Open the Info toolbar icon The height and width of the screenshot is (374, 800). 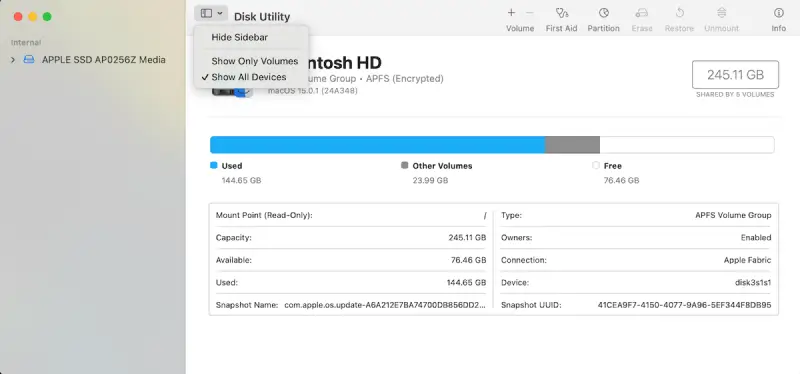[779, 13]
